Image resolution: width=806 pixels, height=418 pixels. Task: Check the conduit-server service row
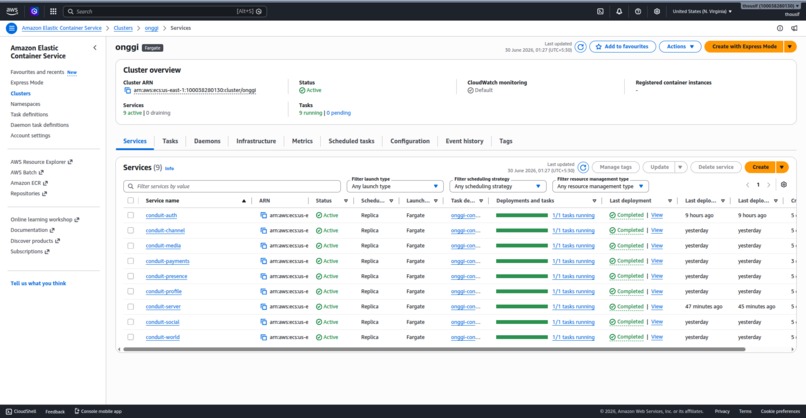131,306
